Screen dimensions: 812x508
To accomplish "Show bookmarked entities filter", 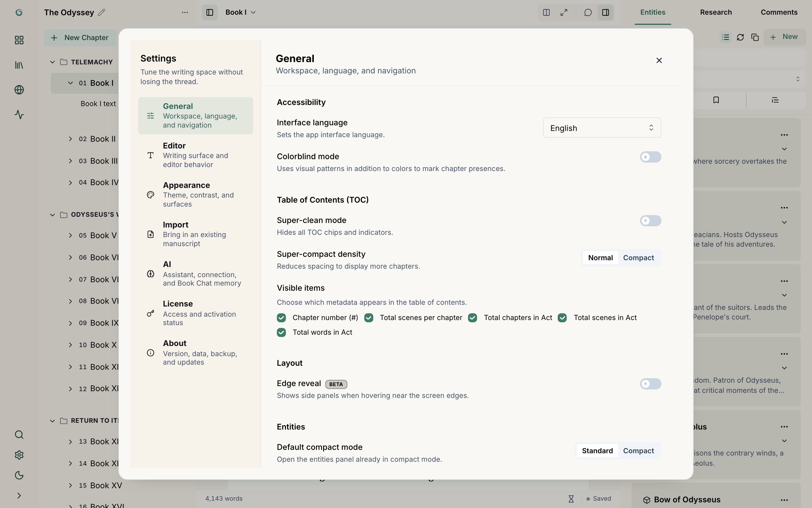I will point(716,100).
